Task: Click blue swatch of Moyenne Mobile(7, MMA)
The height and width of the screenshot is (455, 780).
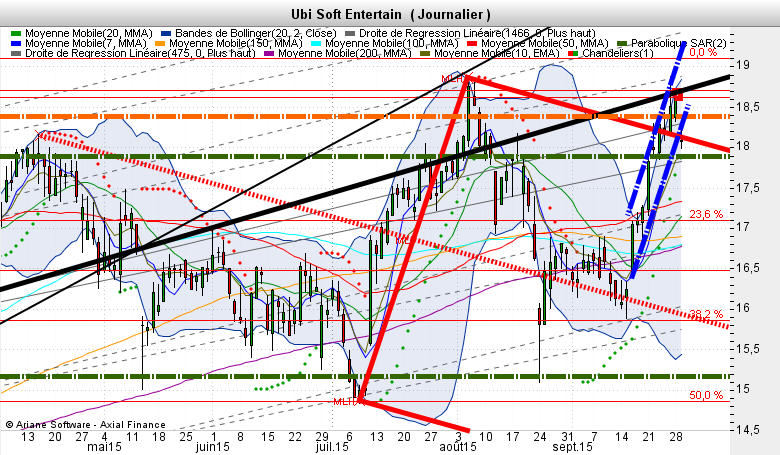Action: (16, 43)
